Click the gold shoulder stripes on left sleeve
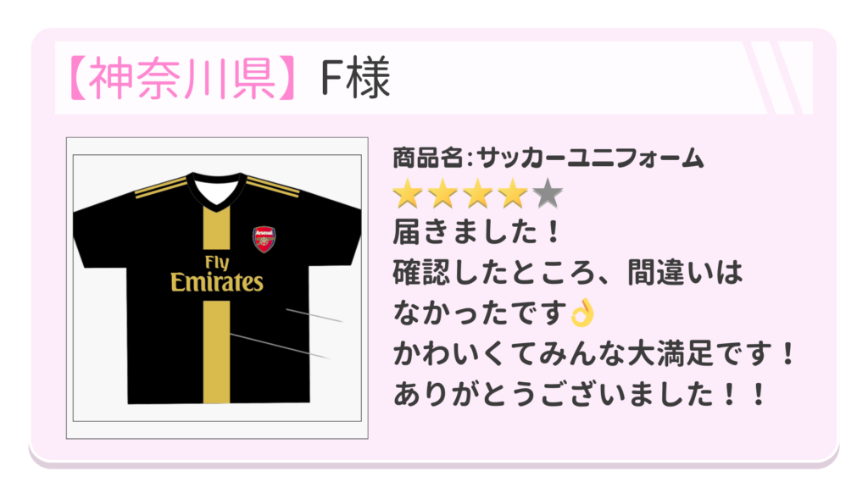The height and width of the screenshot is (488, 868). tap(160, 187)
